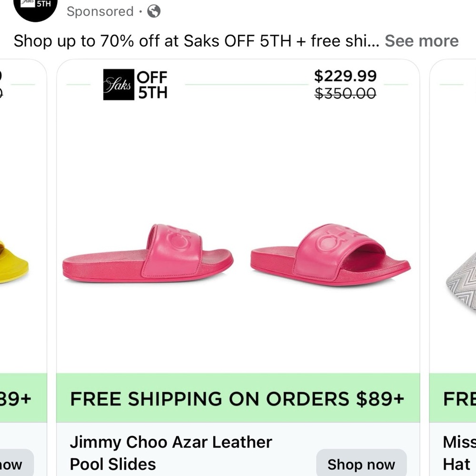Tap the OFF 5TH wordmark in the product image
Image resolution: width=476 pixels, height=476 pixels.
point(153,85)
